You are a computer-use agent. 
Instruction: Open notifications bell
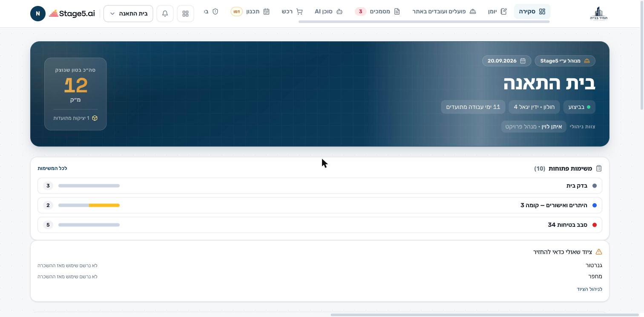165,14
